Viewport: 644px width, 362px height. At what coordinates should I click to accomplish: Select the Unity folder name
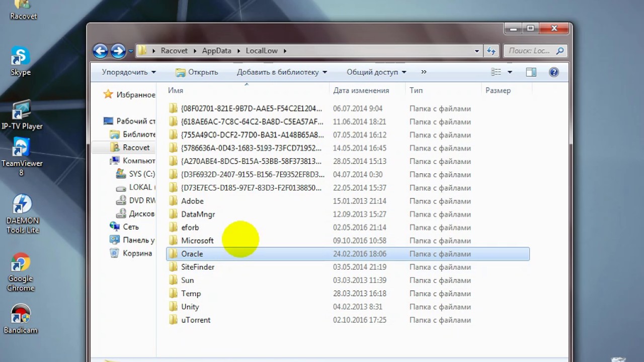pos(190,307)
